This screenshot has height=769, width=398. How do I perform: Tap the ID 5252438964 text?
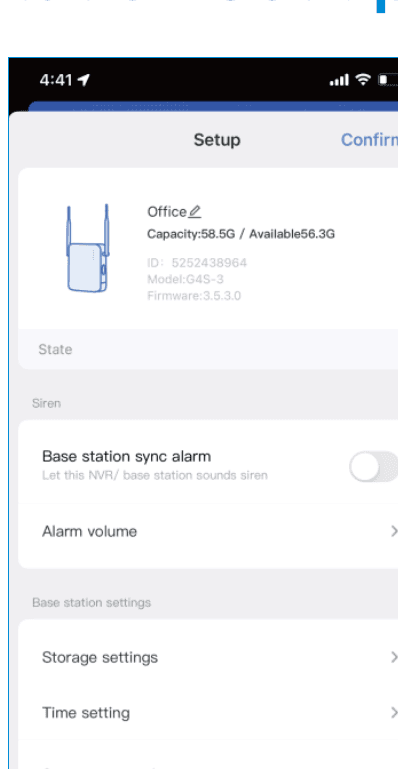pyautogui.click(x=197, y=263)
